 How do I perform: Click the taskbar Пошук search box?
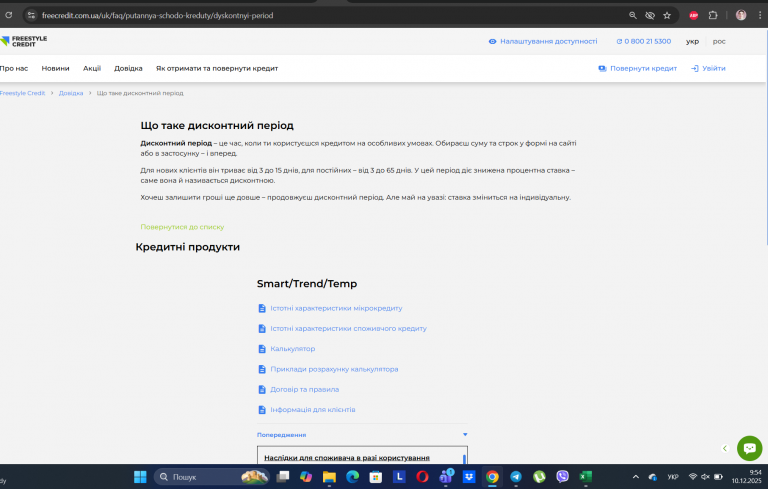tap(212, 477)
